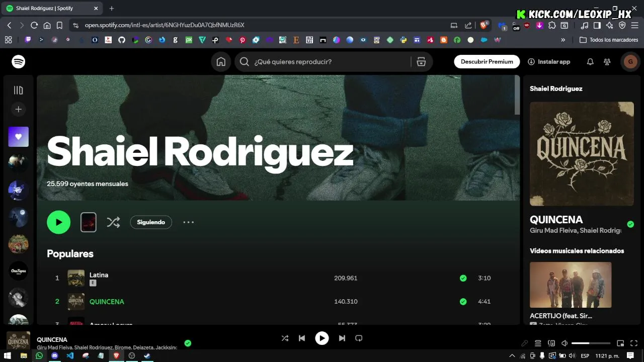The image size is (644, 362).
Task: Open the OneTapes playlist in sidebar
Action: point(19,271)
